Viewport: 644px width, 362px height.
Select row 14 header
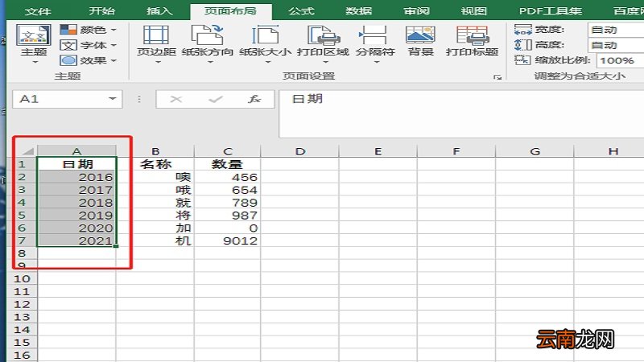tap(22, 330)
